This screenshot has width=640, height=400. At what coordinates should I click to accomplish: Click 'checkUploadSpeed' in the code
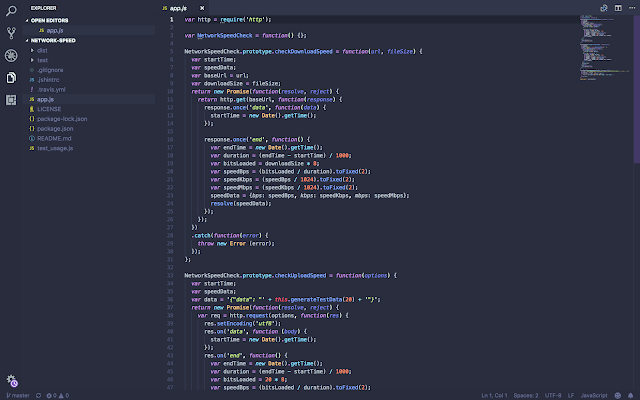[300, 276]
